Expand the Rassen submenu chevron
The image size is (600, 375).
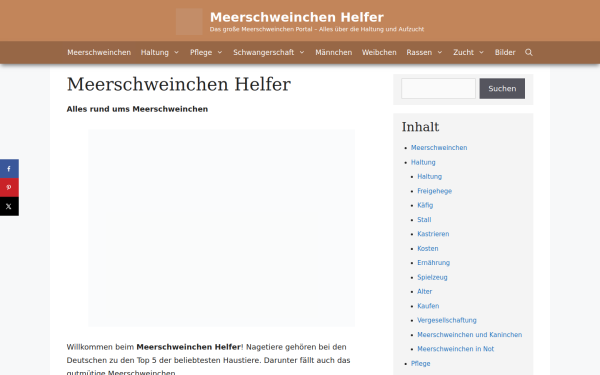[x=440, y=52]
